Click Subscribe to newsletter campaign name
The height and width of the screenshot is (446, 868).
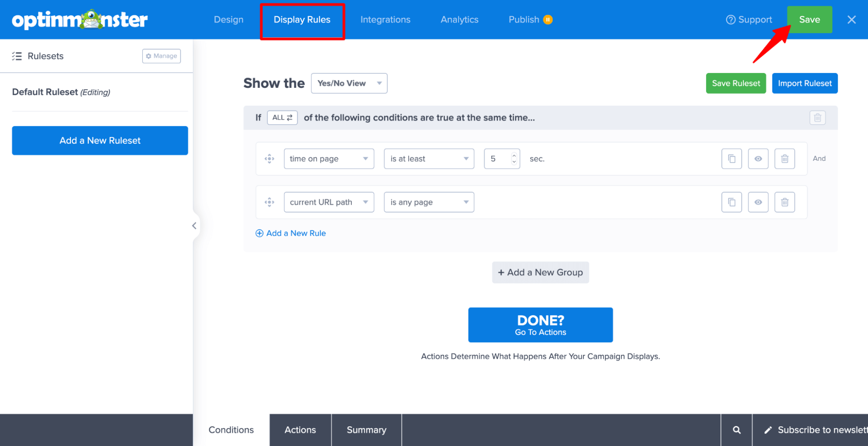coord(815,430)
